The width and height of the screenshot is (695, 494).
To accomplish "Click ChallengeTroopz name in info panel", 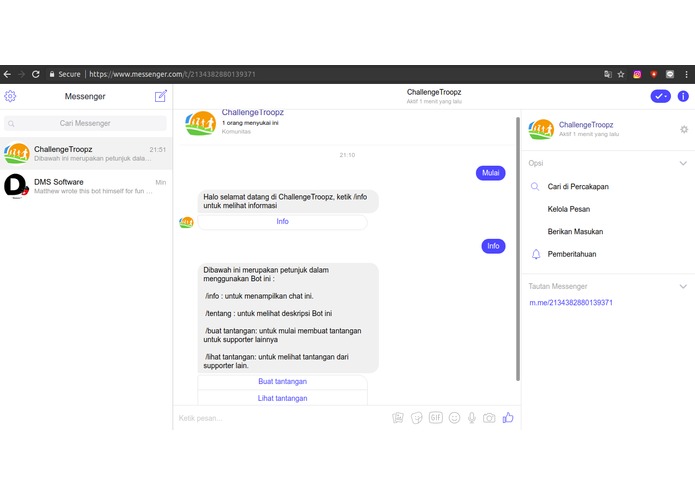I will point(586,125).
